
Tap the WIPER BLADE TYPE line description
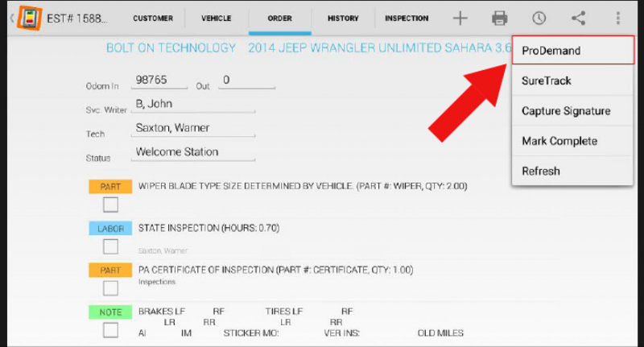pyautogui.click(x=303, y=186)
